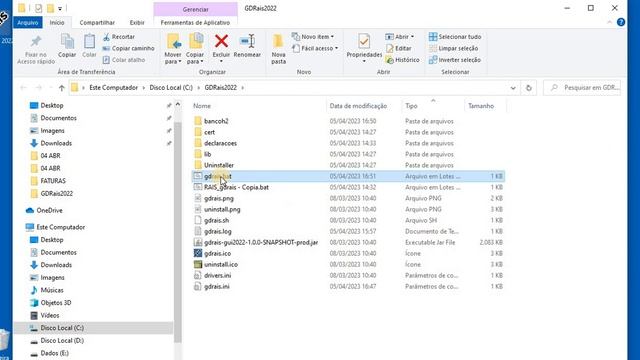Click Colar atalho option
Image resolution: width=640 pixels, height=360 pixels.
tap(124, 60)
